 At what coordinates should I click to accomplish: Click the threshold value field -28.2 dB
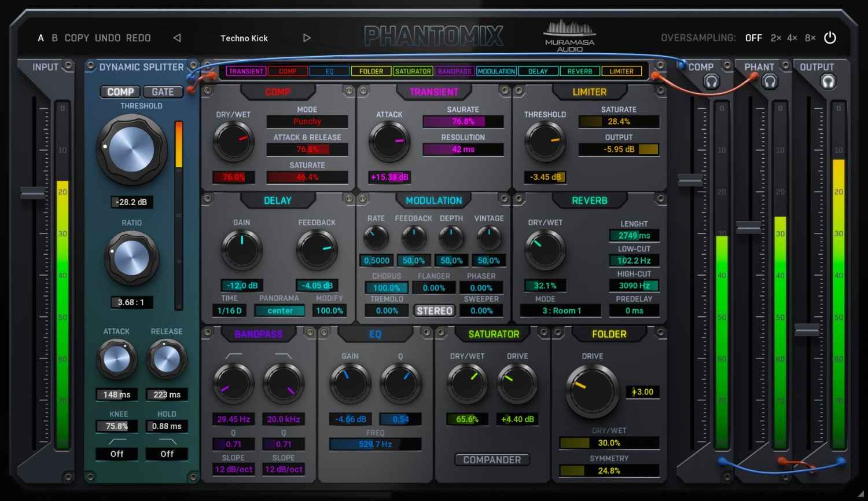click(132, 202)
